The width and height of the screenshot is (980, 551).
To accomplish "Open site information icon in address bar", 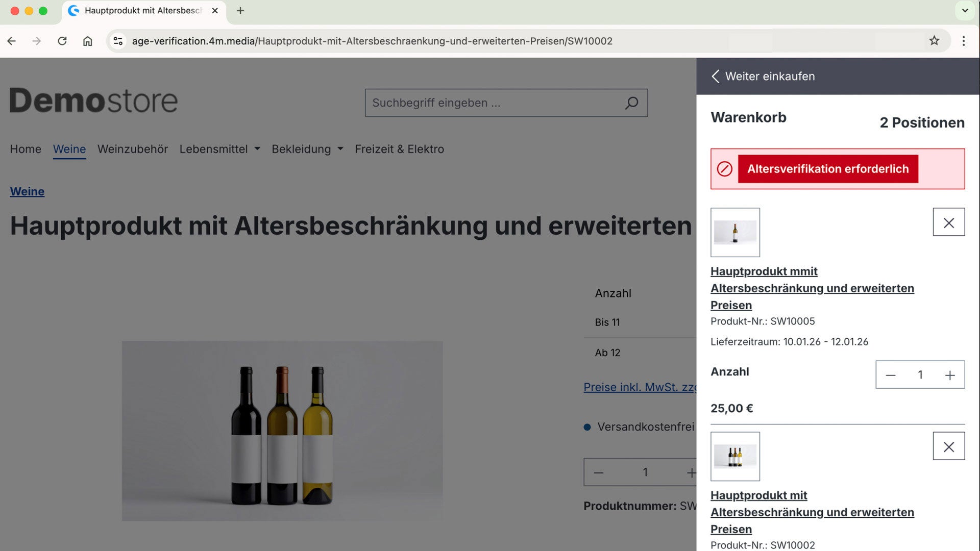I will click(x=118, y=41).
